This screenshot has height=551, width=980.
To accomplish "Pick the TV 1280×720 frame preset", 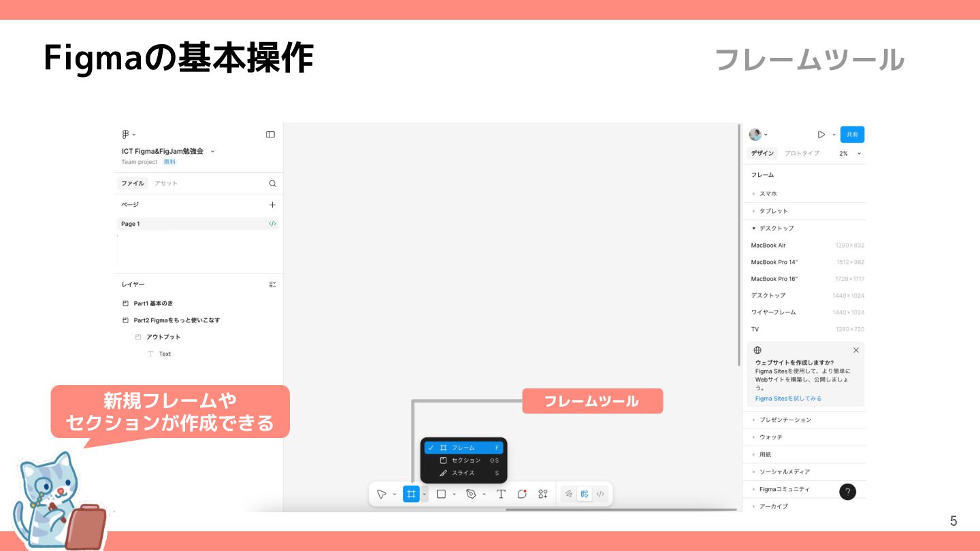I will pos(806,329).
